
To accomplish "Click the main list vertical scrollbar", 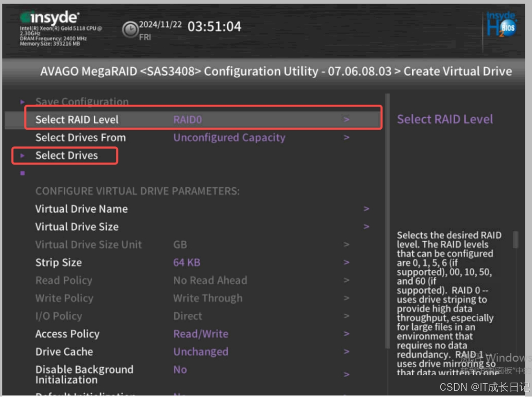I will point(387,221).
